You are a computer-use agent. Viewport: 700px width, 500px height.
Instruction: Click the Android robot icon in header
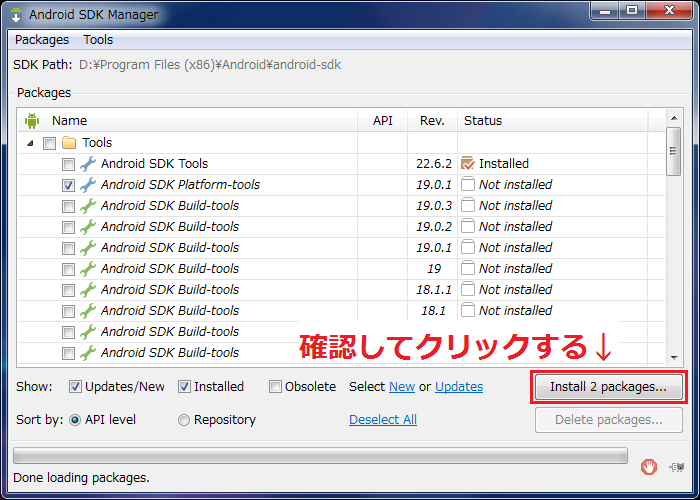[32, 121]
